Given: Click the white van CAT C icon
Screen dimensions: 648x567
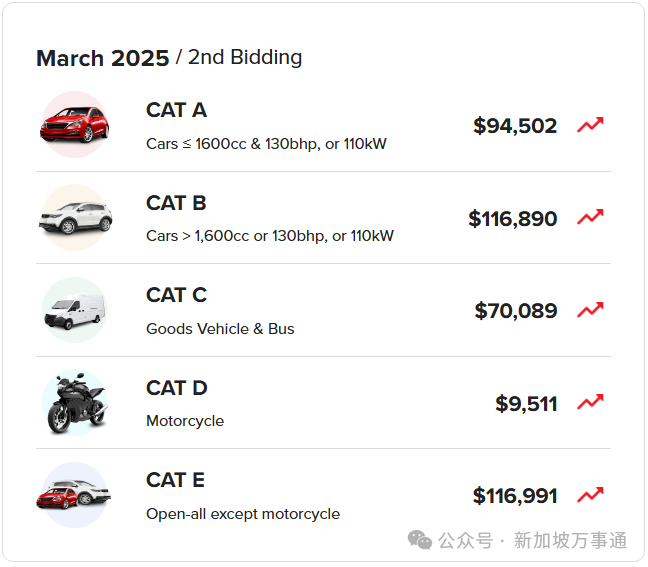Looking at the screenshot, I should [74, 310].
